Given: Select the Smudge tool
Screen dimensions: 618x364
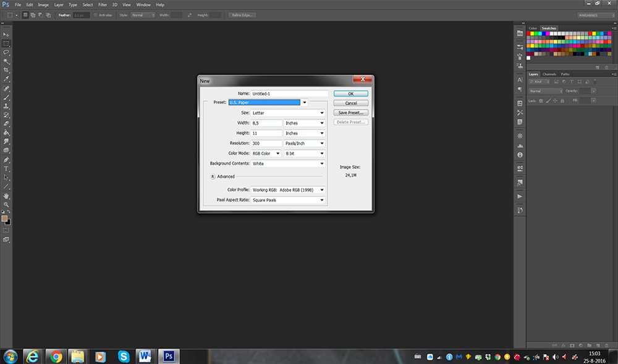Looking at the screenshot, I should pyautogui.click(x=6, y=142).
